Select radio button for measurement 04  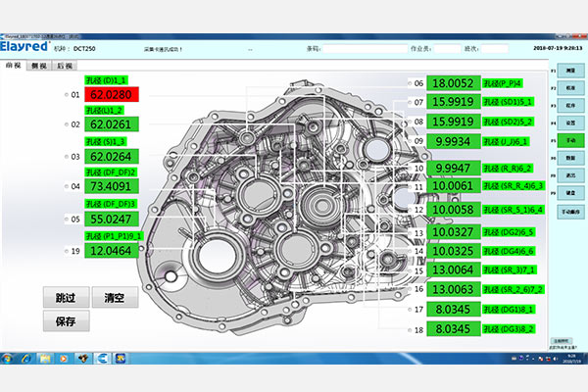pyautogui.click(x=67, y=186)
